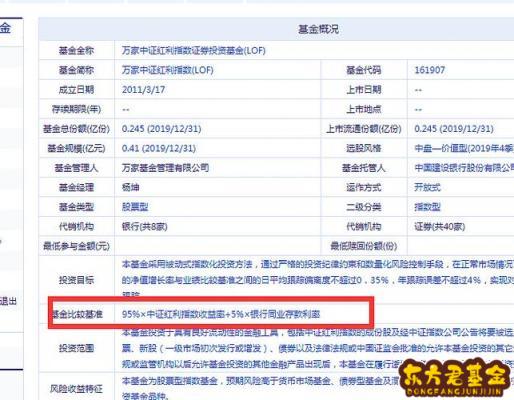Click the 成立日期 row label
Image resolution: width=514 pixels, height=400 pixels.
(x=76, y=90)
